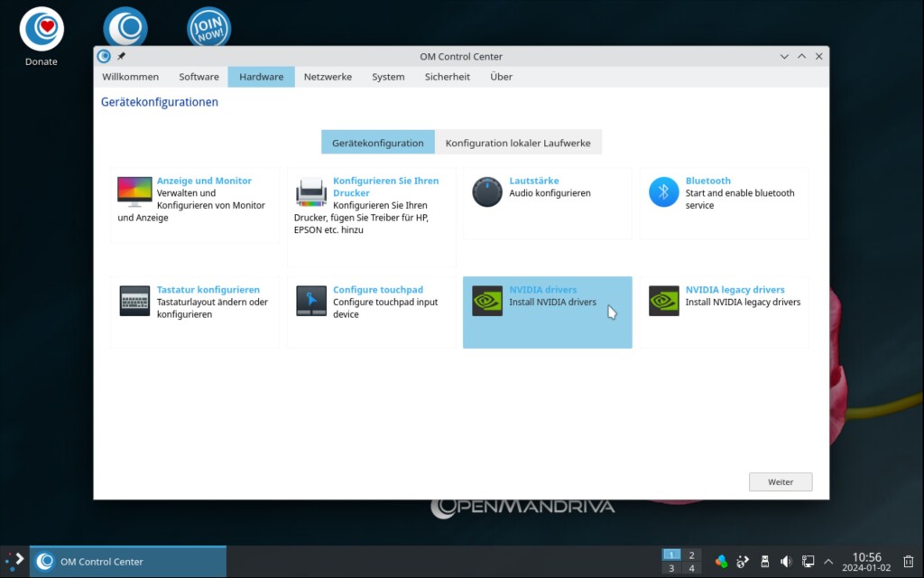
Task: Open the Netzwerke tab
Action: pyautogui.click(x=328, y=77)
